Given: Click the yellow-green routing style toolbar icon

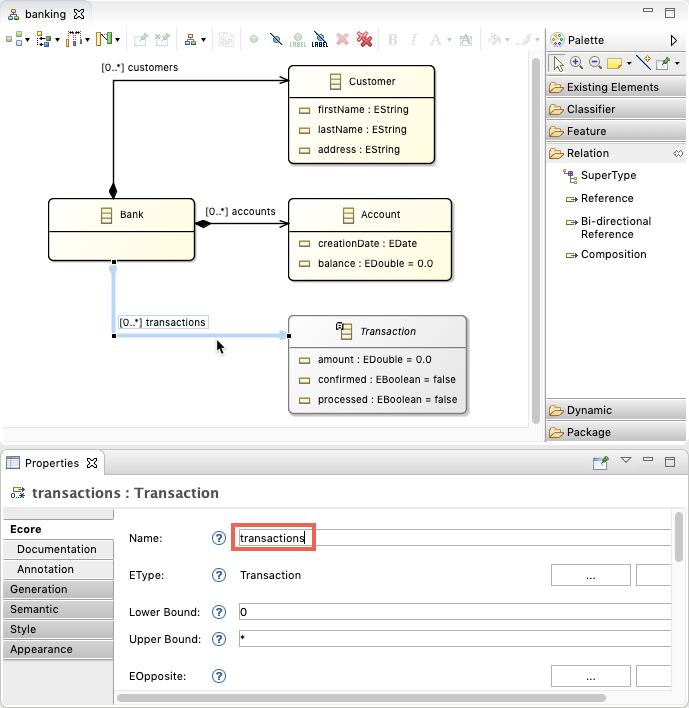Looking at the screenshot, I should pos(104,39).
